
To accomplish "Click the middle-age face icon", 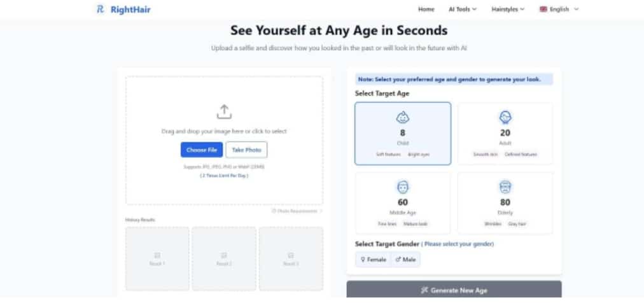I will click(403, 187).
